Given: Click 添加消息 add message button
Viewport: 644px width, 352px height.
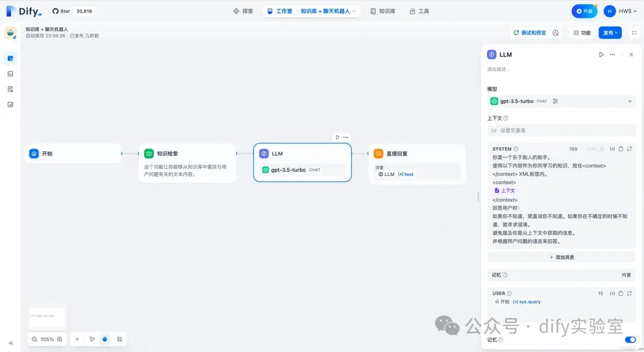Looking at the screenshot, I should pyautogui.click(x=561, y=257).
